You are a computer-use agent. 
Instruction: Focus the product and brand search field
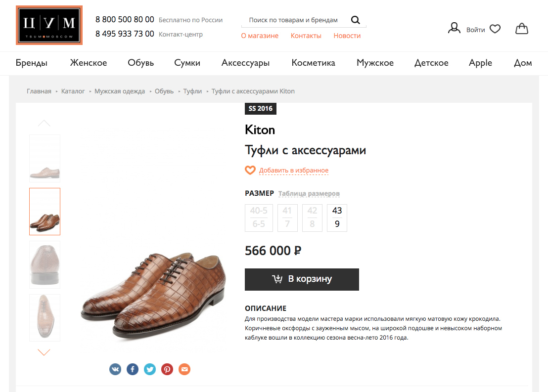coord(293,20)
